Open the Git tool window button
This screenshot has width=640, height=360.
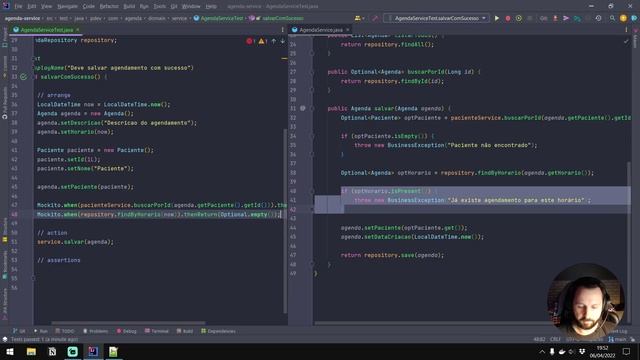(19, 331)
